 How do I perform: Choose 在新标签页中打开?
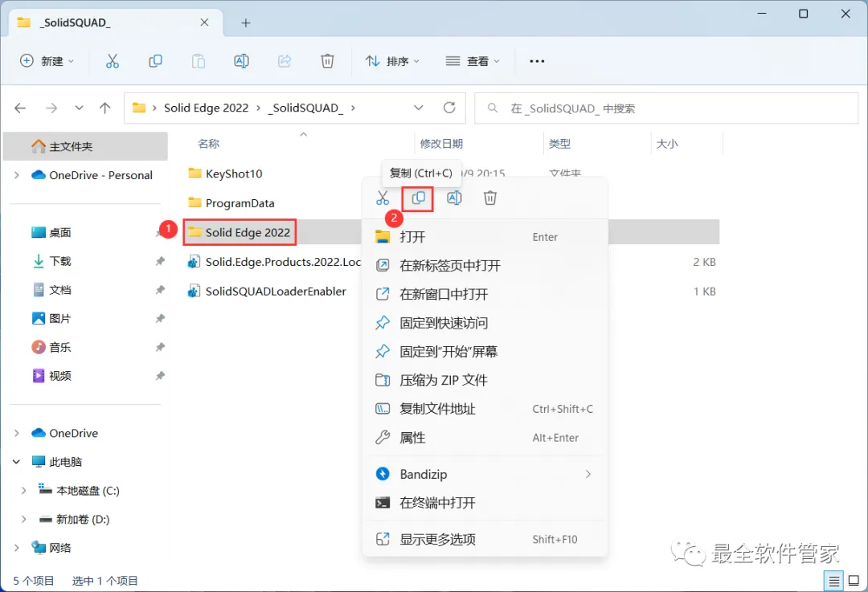click(485, 266)
